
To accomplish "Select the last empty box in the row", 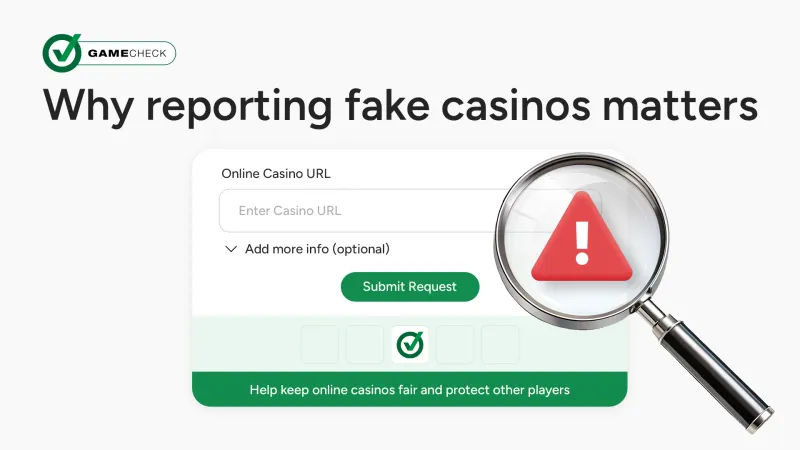I will point(500,344).
